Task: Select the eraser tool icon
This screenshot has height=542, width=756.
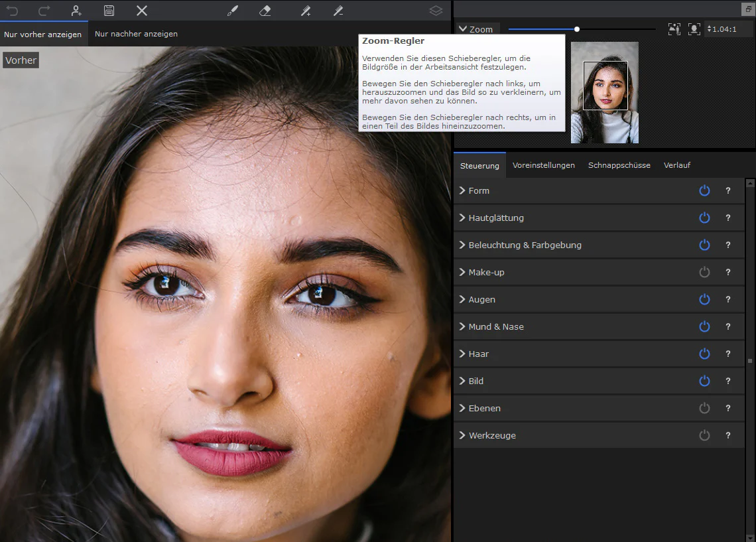Action: click(265, 11)
